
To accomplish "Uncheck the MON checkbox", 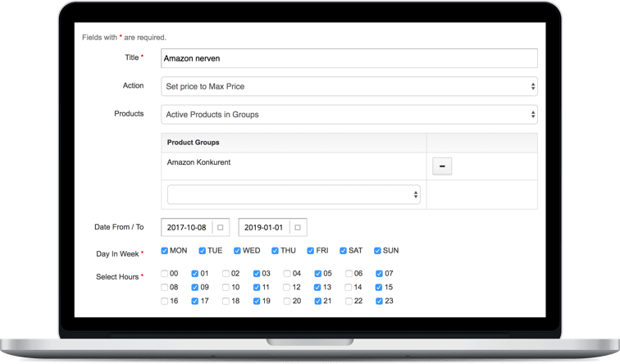I will [165, 251].
